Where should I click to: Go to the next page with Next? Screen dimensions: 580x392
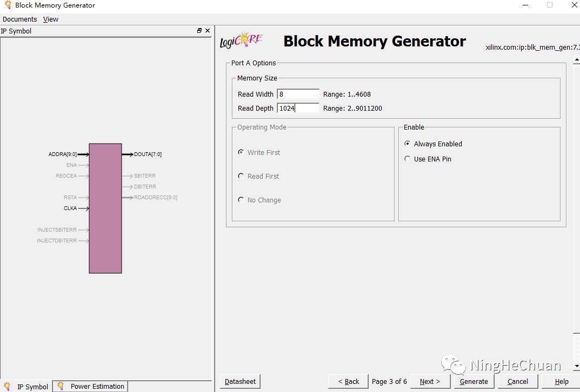tap(430, 381)
